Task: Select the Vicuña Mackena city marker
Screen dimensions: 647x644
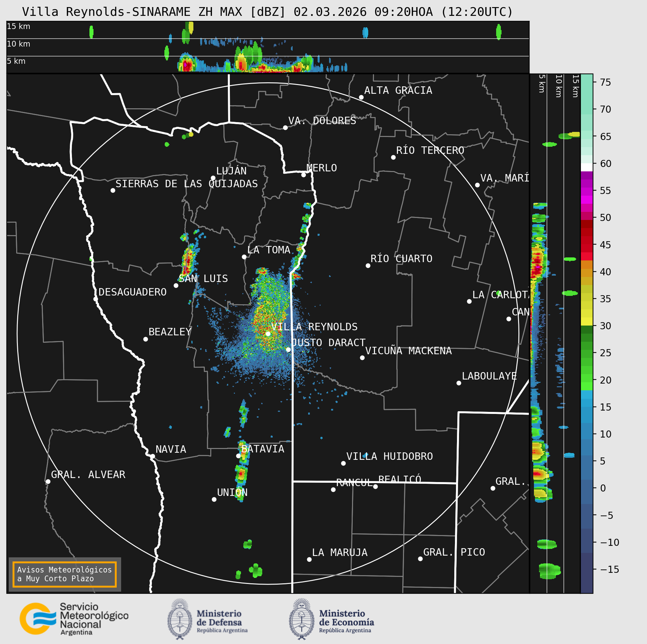Action: click(x=362, y=358)
